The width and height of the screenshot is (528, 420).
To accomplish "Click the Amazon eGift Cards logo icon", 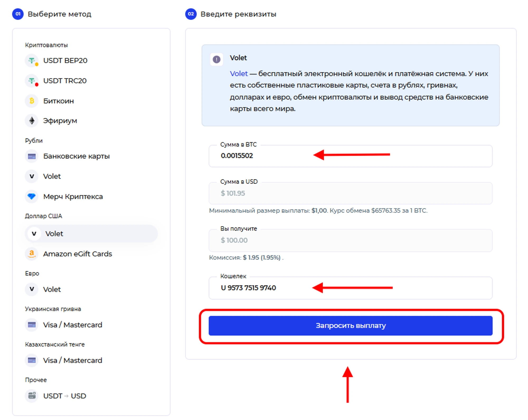I will 32,254.
